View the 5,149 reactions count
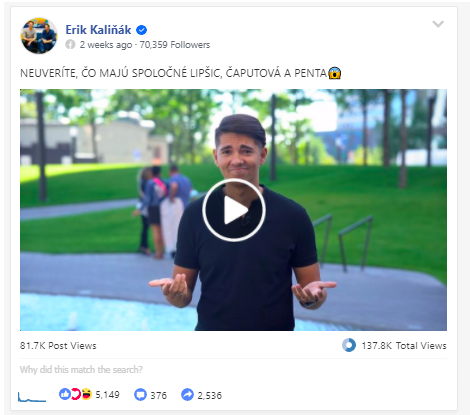The image size is (470, 415). pyautogui.click(x=107, y=395)
